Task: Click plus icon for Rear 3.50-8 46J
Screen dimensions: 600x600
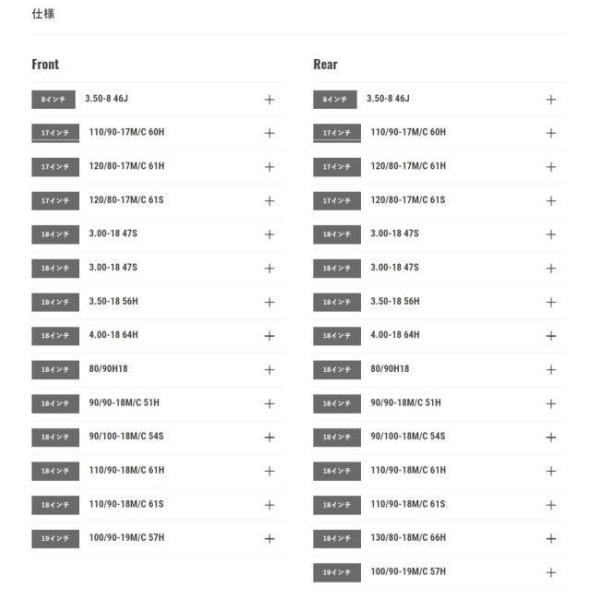Action: 551,100
